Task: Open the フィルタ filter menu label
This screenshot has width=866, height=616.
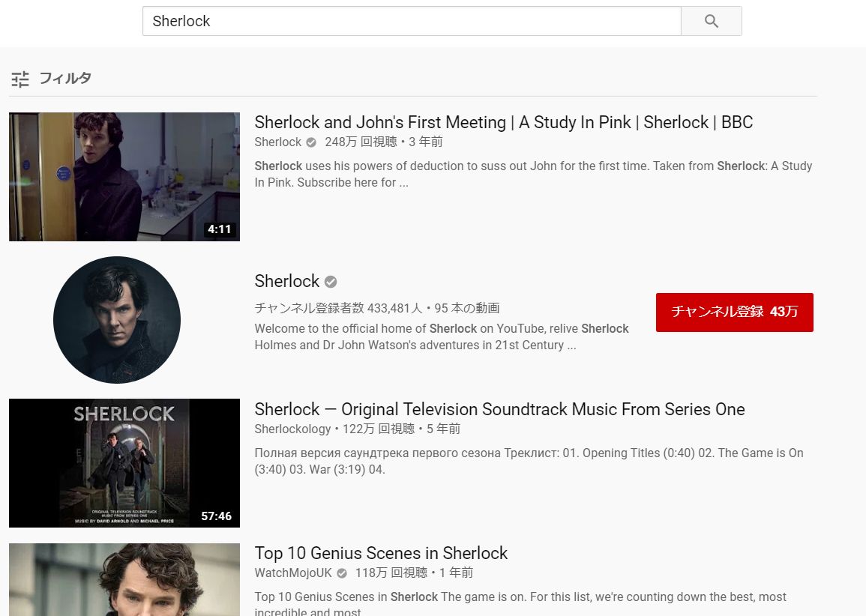Action: point(65,79)
